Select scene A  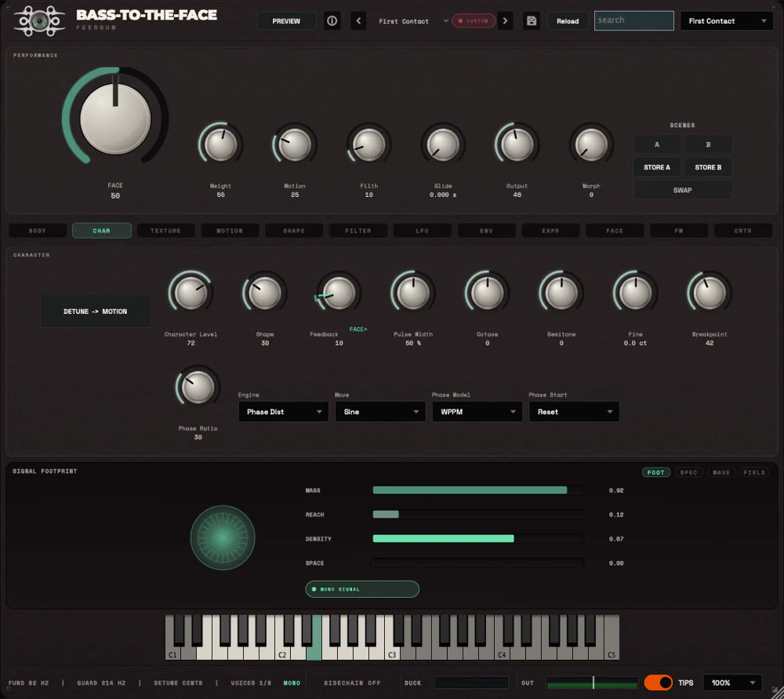(656, 144)
